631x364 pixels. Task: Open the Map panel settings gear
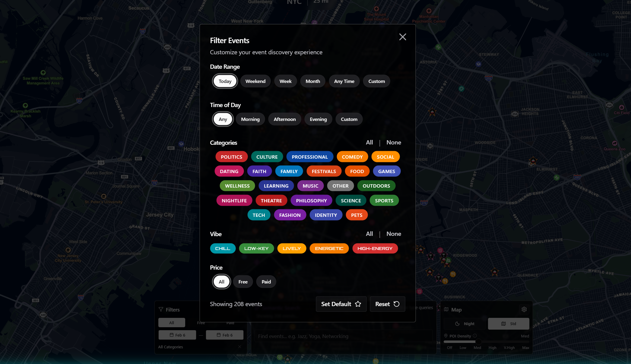(524, 309)
